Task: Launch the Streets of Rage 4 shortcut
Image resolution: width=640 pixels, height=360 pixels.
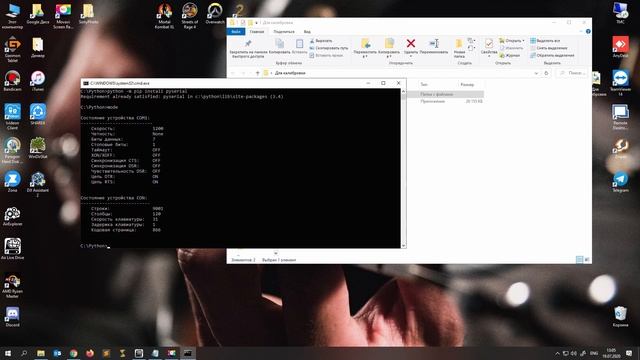Action: coord(190,16)
